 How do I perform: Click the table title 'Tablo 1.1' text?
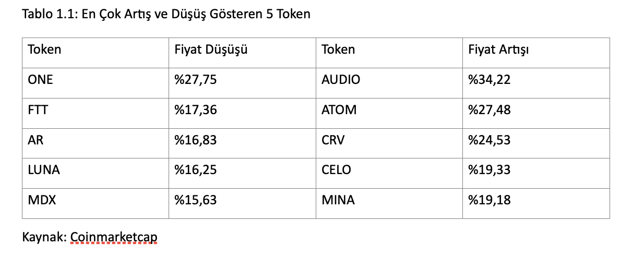point(43,14)
